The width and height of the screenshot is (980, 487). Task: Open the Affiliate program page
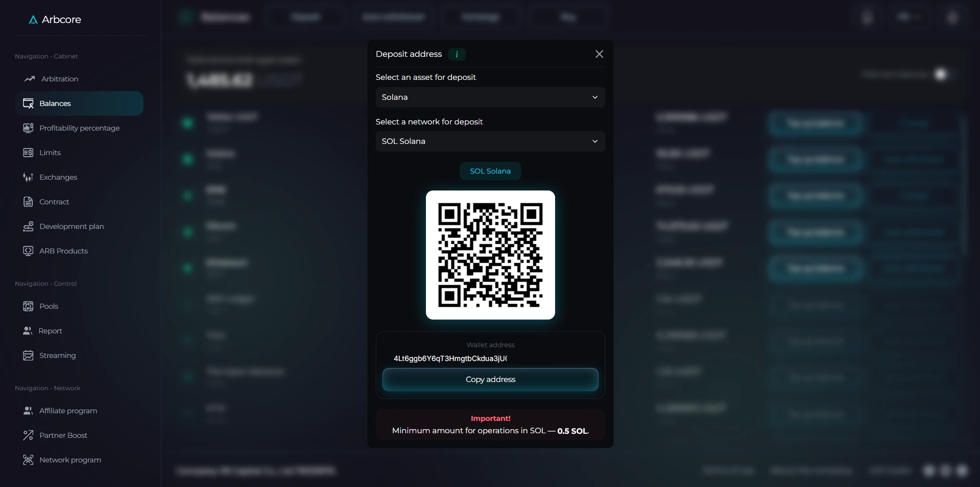(x=68, y=411)
